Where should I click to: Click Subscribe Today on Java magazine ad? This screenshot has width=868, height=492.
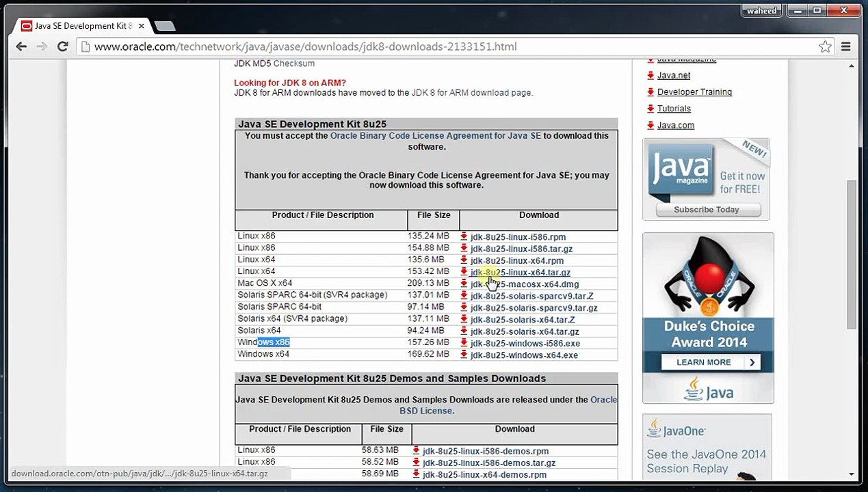[708, 210]
